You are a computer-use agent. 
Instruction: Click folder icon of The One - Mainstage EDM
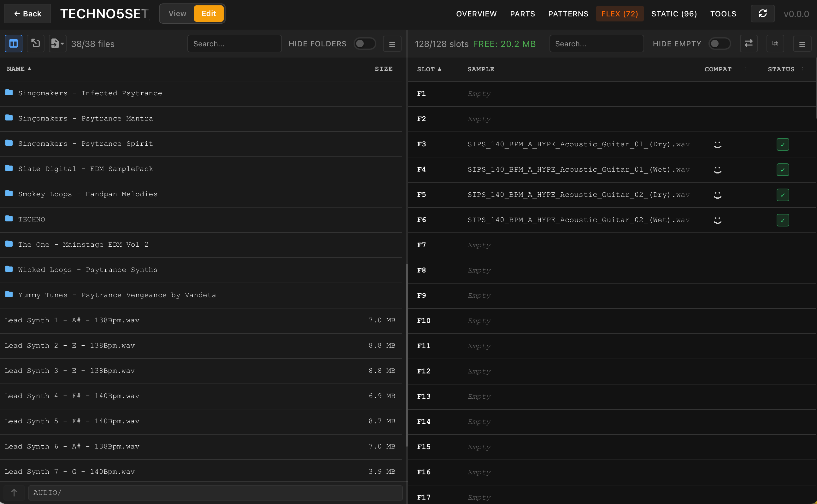point(9,244)
